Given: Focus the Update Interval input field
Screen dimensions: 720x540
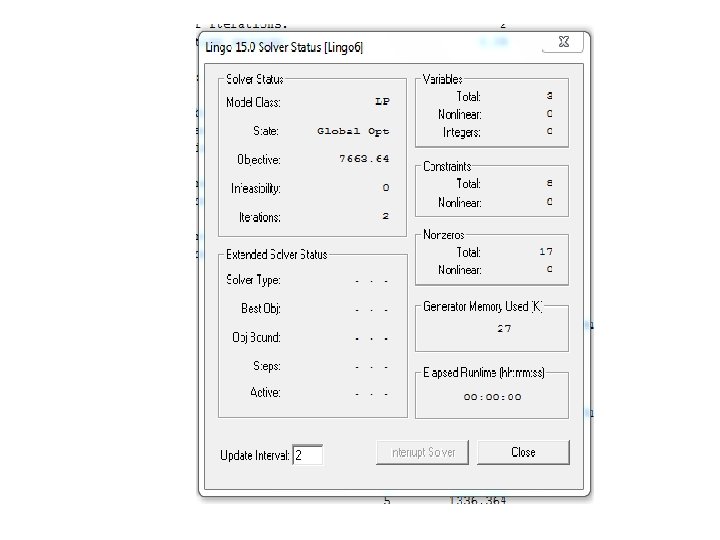Looking at the screenshot, I should click(x=308, y=455).
